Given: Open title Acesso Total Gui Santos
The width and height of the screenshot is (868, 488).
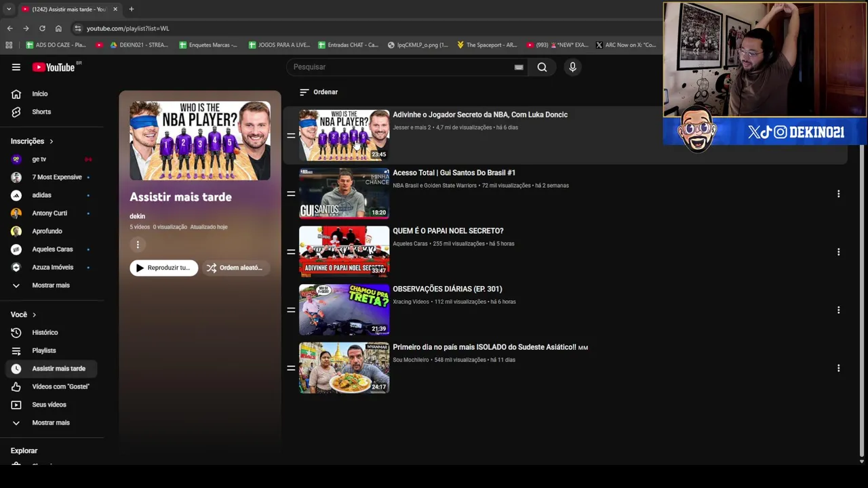Looking at the screenshot, I should click(x=454, y=173).
